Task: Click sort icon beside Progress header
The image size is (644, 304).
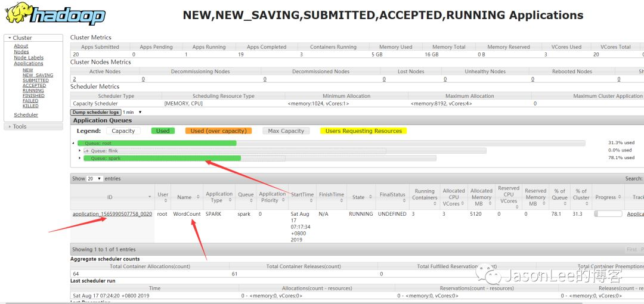Action: click(x=620, y=197)
